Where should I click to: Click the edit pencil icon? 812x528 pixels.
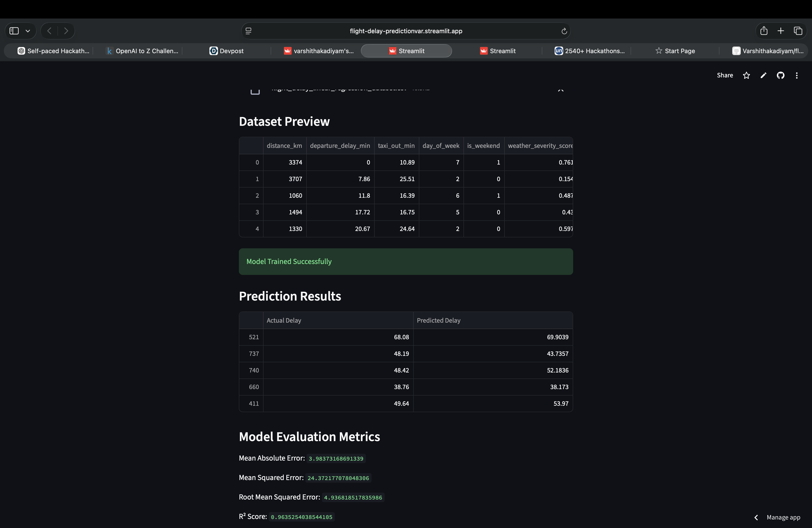click(x=763, y=75)
